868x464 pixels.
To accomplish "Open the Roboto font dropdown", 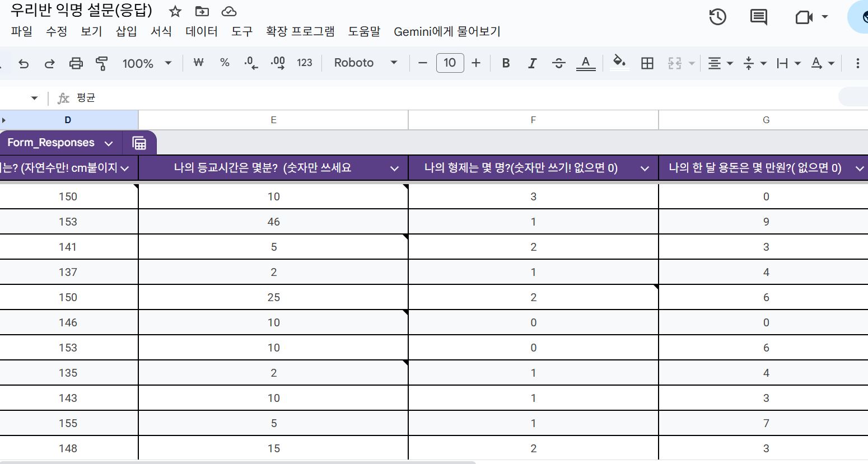I will (x=366, y=63).
